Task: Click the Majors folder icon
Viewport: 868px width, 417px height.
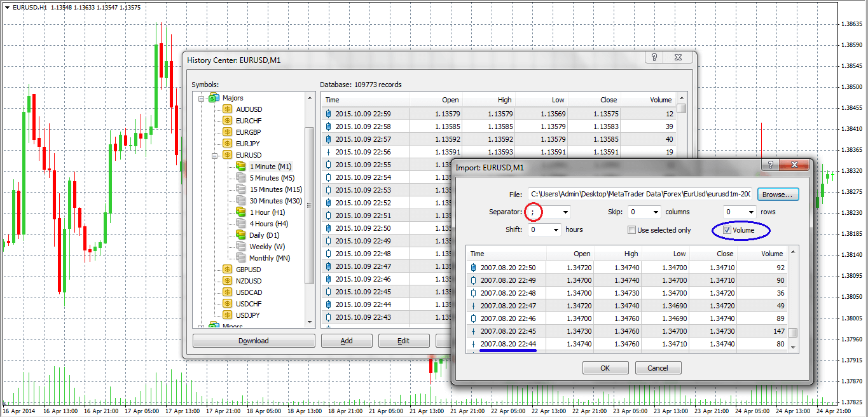Action: (214, 98)
